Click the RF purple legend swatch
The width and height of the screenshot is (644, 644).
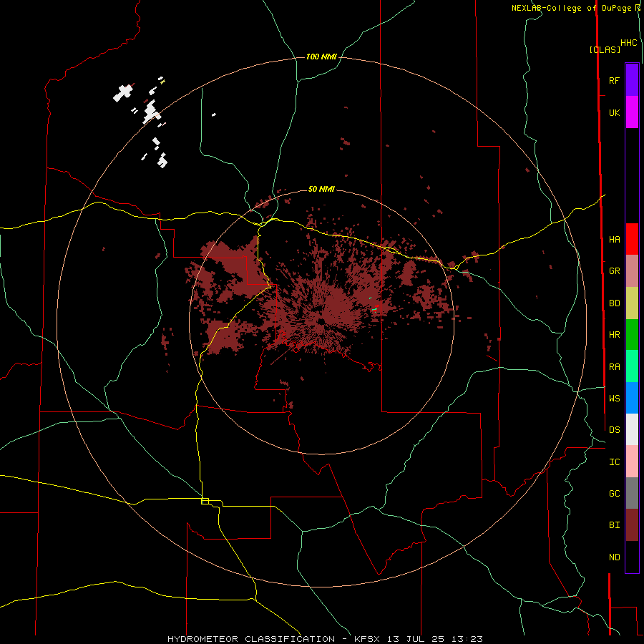(x=632, y=80)
